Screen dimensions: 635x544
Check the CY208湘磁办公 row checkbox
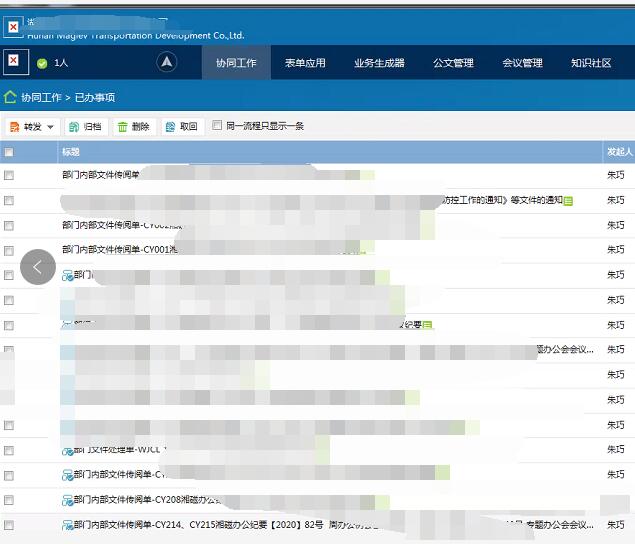pyautogui.click(x=9, y=500)
